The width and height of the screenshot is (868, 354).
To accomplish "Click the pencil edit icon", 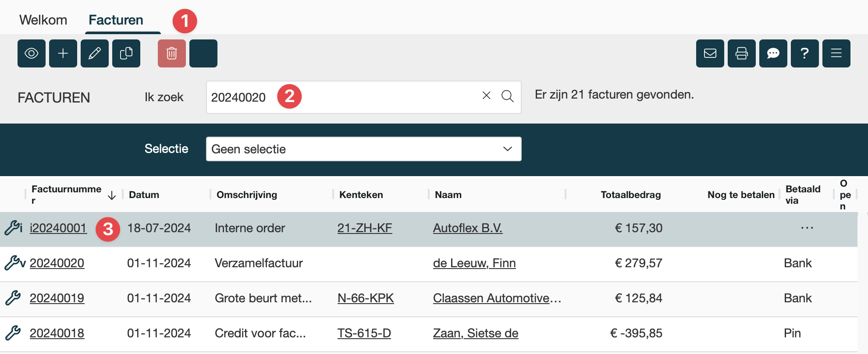I will (95, 53).
